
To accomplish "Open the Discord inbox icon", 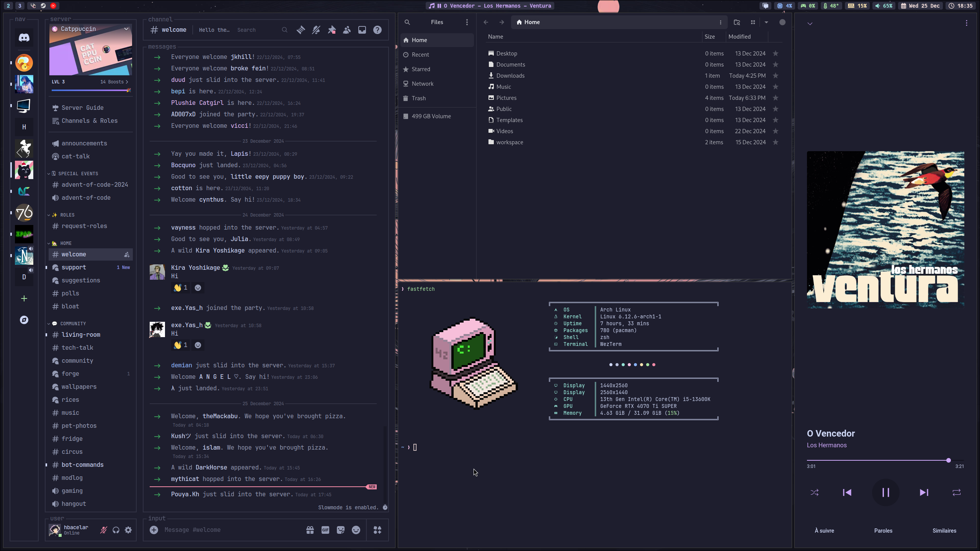I will click(x=362, y=30).
